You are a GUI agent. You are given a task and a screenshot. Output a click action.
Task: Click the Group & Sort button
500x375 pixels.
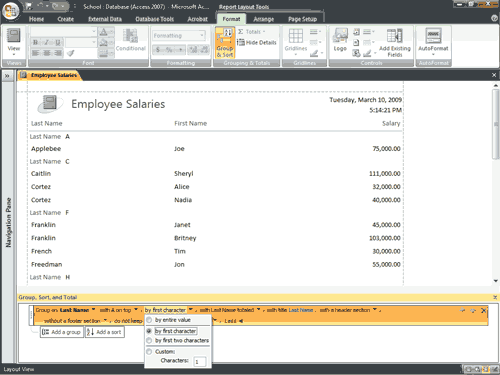(x=225, y=42)
